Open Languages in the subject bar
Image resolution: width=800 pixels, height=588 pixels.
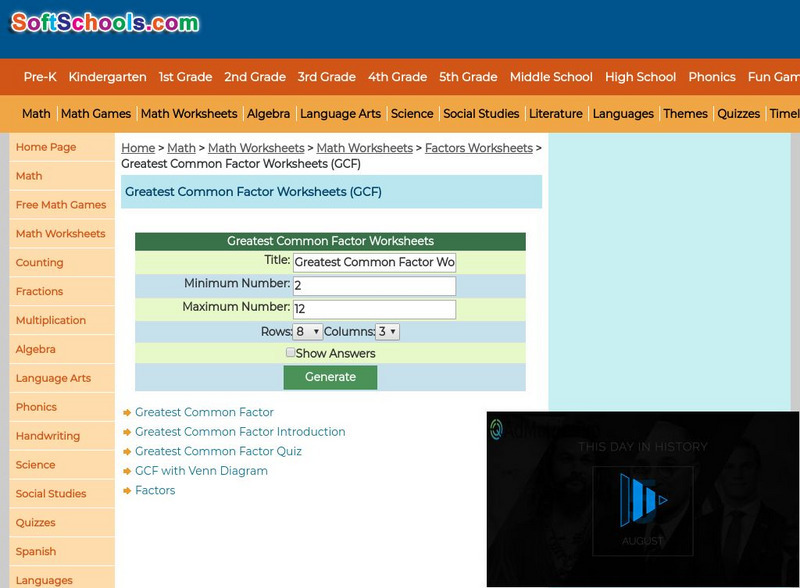tap(623, 114)
